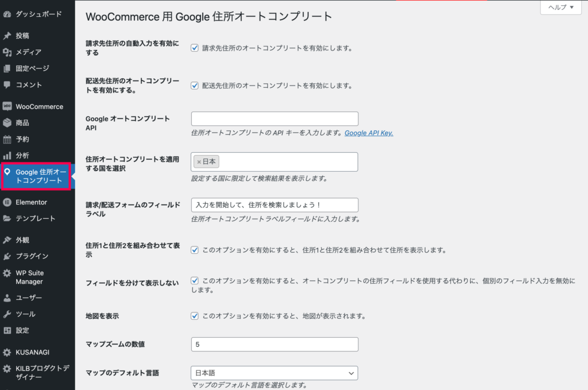Toggle 請求先住所のオートコンプリート checkbox

195,48
